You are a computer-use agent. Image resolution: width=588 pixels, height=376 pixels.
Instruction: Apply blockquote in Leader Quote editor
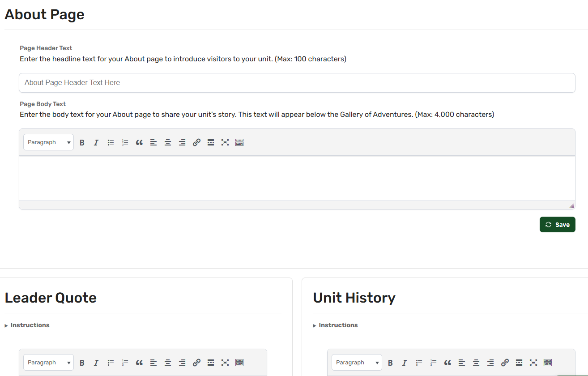pyautogui.click(x=139, y=363)
